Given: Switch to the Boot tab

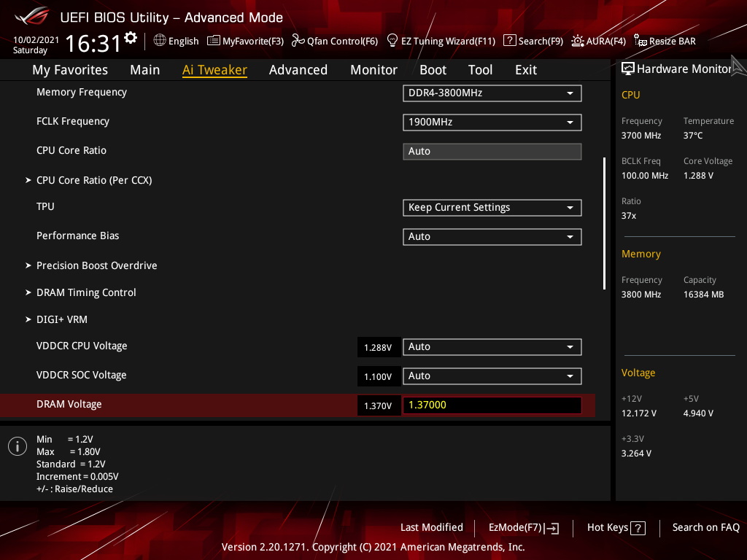Looking at the screenshot, I should (433, 70).
